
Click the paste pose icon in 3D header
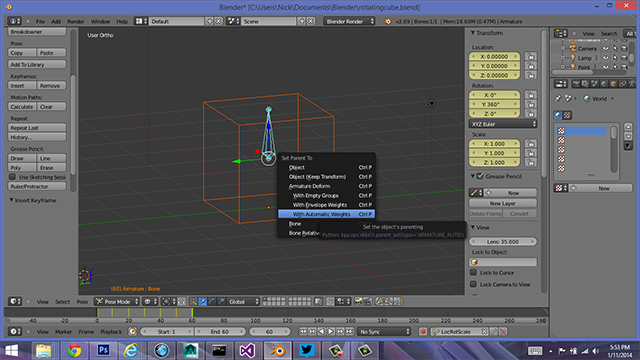(x=388, y=302)
